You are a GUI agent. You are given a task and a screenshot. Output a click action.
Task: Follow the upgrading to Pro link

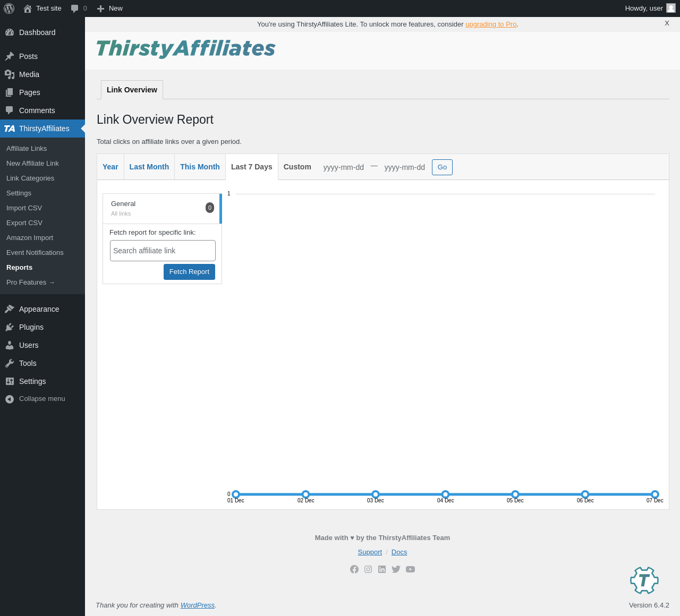click(x=491, y=24)
